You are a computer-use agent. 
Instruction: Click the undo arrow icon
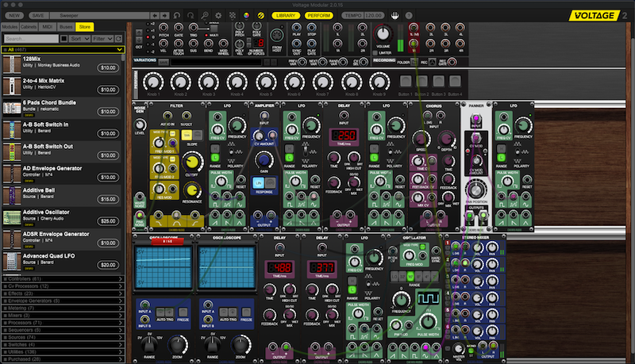pyautogui.click(x=177, y=15)
